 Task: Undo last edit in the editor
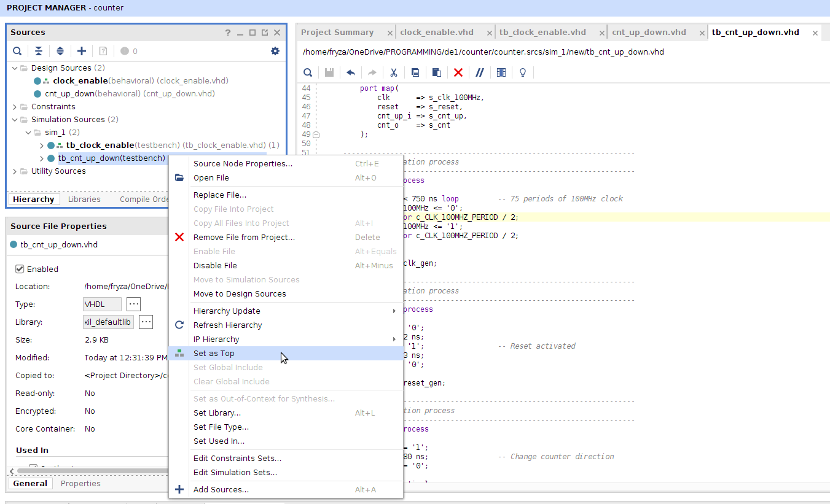(x=351, y=72)
